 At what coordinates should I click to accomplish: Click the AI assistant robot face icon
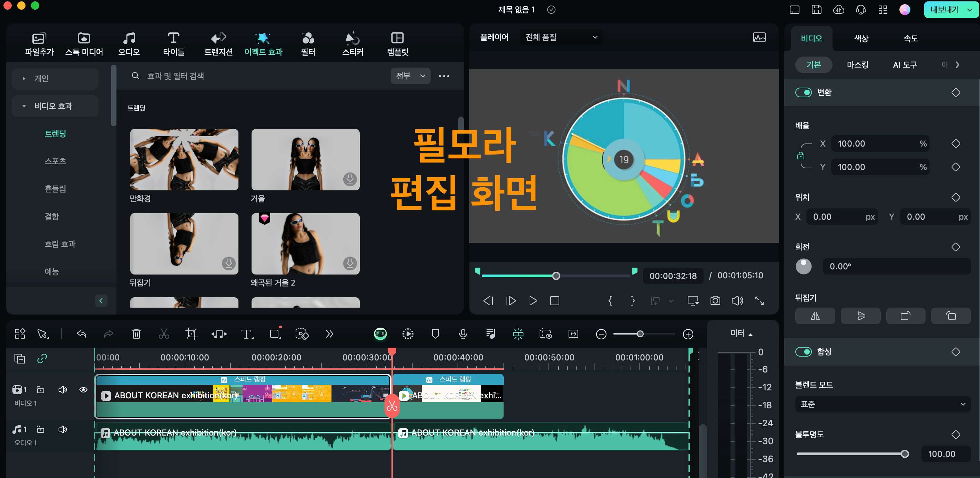coord(380,334)
